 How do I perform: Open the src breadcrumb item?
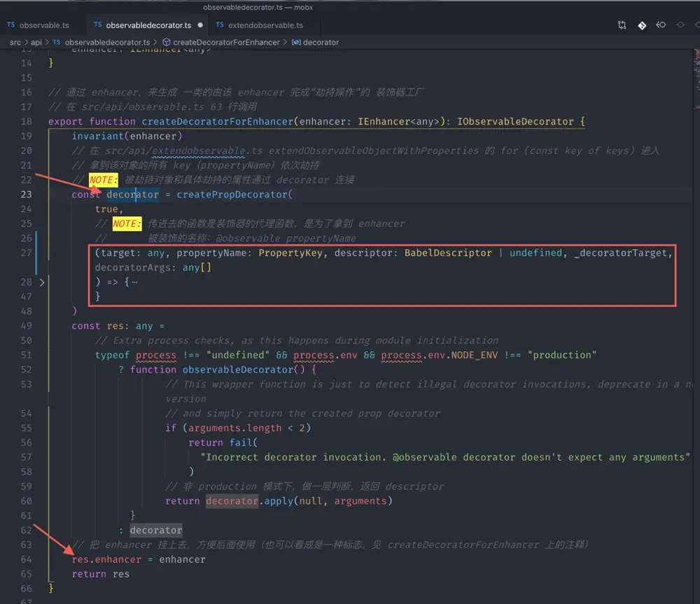[15, 42]
